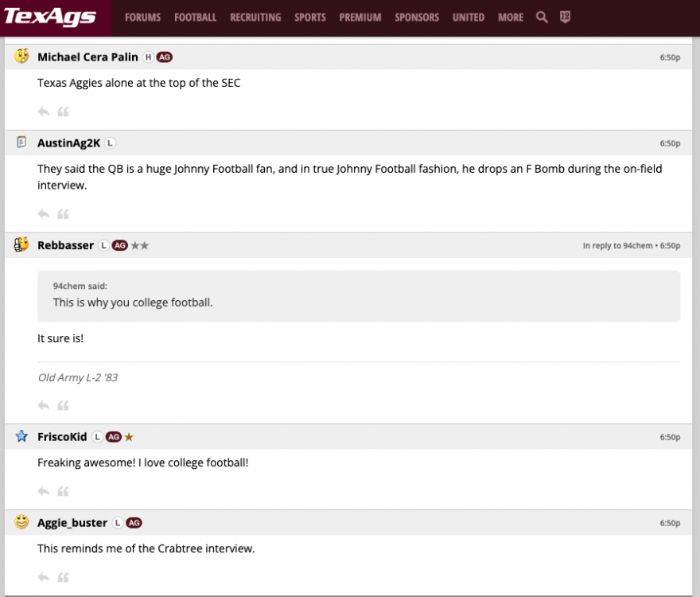700x597 pixels.
Task: Click FriscoKid's star avatar icon
Action: click(x=22, y=436)
